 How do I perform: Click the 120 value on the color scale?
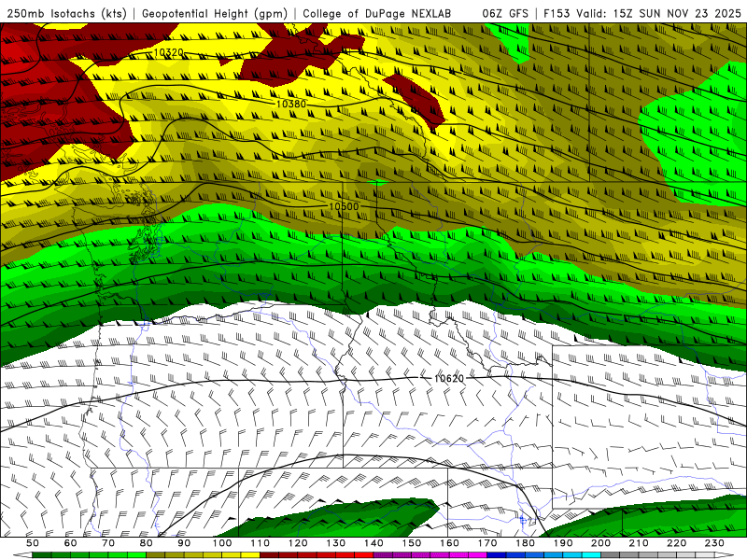pos(298,543)
